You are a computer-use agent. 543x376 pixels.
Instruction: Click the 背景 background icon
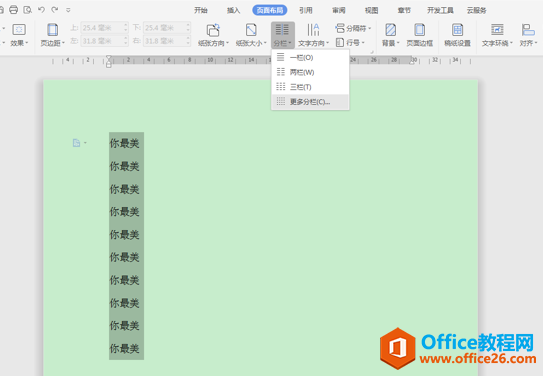[x=391, y=30]
